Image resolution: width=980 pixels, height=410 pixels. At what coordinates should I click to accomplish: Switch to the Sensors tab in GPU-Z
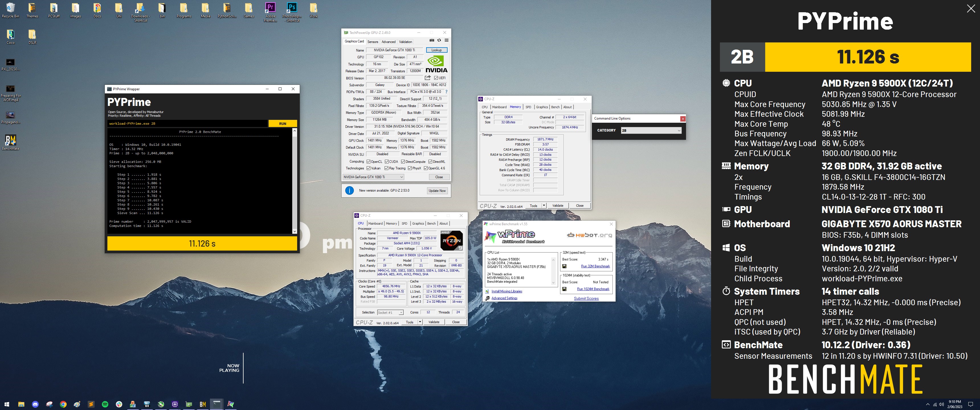point(373,42)
